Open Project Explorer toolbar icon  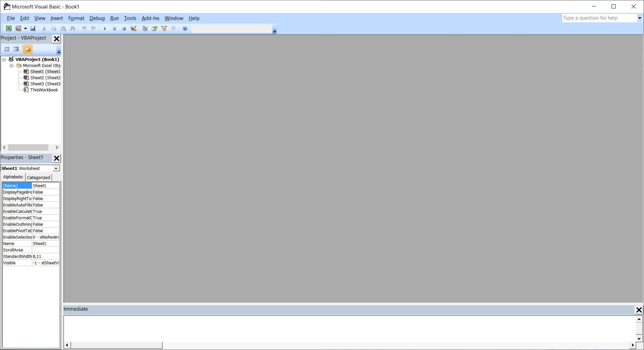click(x=145, y=29)
